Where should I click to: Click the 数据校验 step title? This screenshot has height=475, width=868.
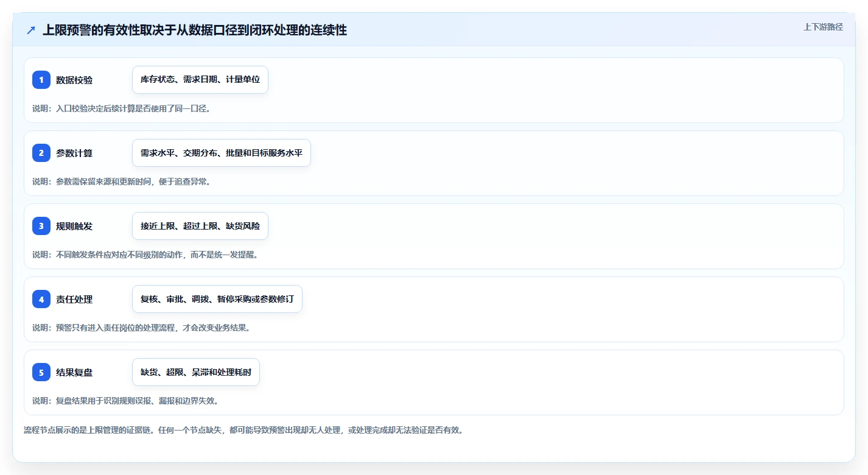[74, 80]
